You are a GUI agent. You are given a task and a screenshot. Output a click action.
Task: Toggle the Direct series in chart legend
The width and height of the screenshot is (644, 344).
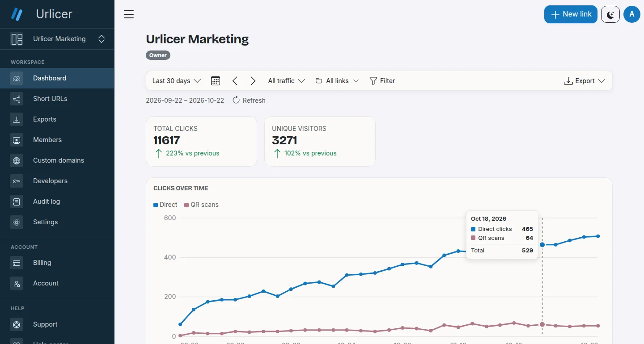pyautogui.click(x=165, y=205)
